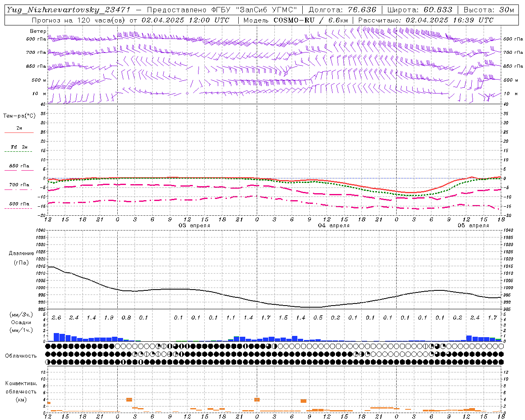Click the "04 апреля" date label
This screenshot has height=420, width=525.
[x=334, y=226]
